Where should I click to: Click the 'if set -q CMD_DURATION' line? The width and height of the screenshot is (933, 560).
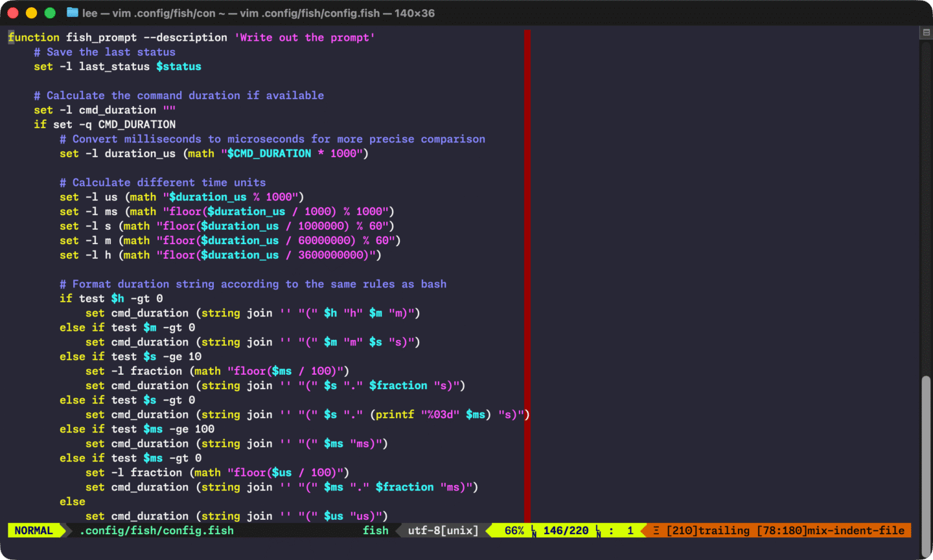click(x=104, y=124)
